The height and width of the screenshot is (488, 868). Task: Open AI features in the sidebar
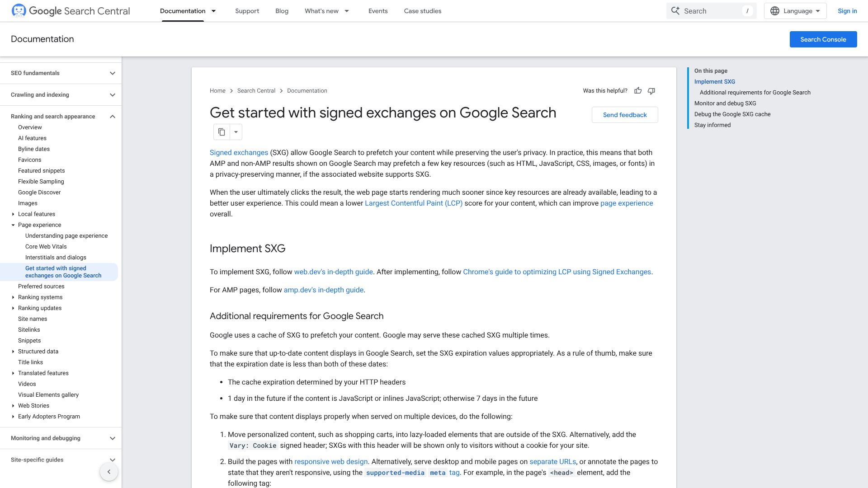click(x=32, y=138)
